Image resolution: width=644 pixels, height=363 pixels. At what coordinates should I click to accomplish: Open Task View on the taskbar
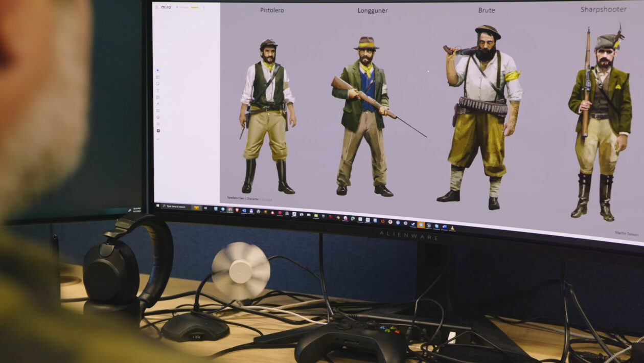point(205,208)
